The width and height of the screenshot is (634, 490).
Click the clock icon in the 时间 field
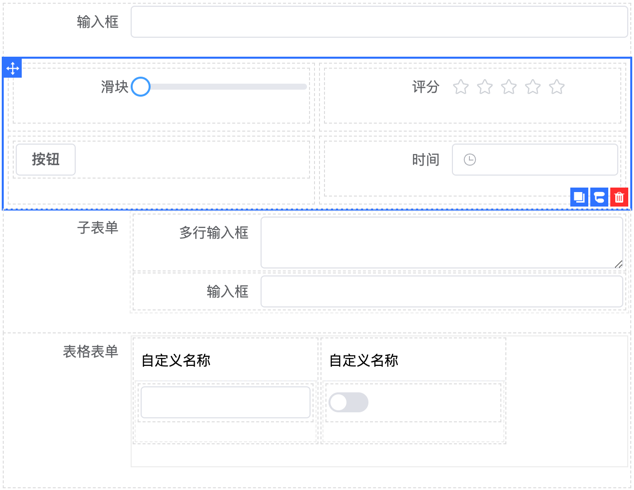pyautogui.click(x=469, y=160)
